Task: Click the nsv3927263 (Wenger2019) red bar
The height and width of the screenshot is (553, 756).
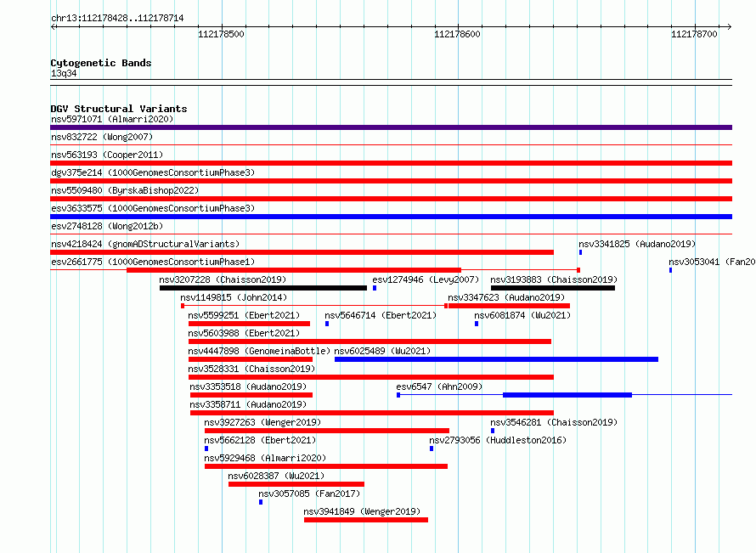Action: 327,431
